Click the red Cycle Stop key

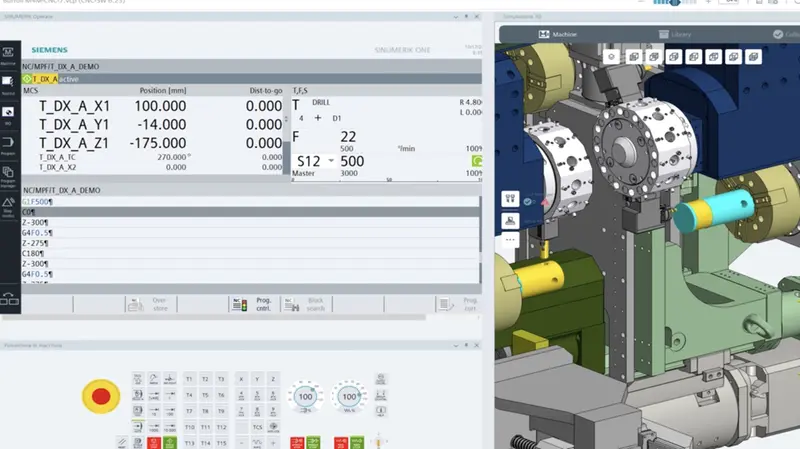(x=154, y=443)
